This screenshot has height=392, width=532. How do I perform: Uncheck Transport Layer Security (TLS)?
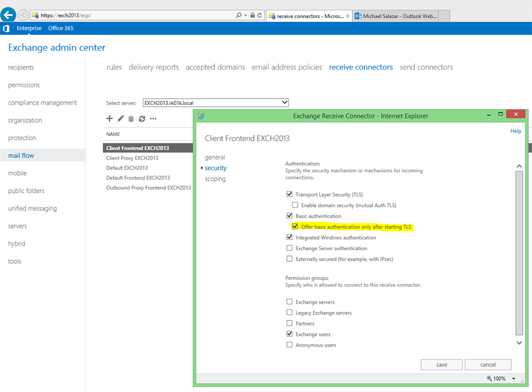coord(289,194)
